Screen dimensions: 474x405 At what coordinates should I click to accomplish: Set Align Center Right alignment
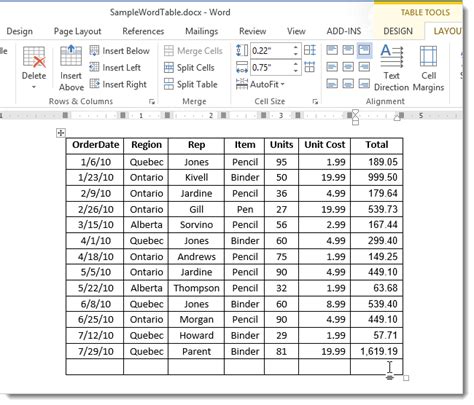[364, 67]
